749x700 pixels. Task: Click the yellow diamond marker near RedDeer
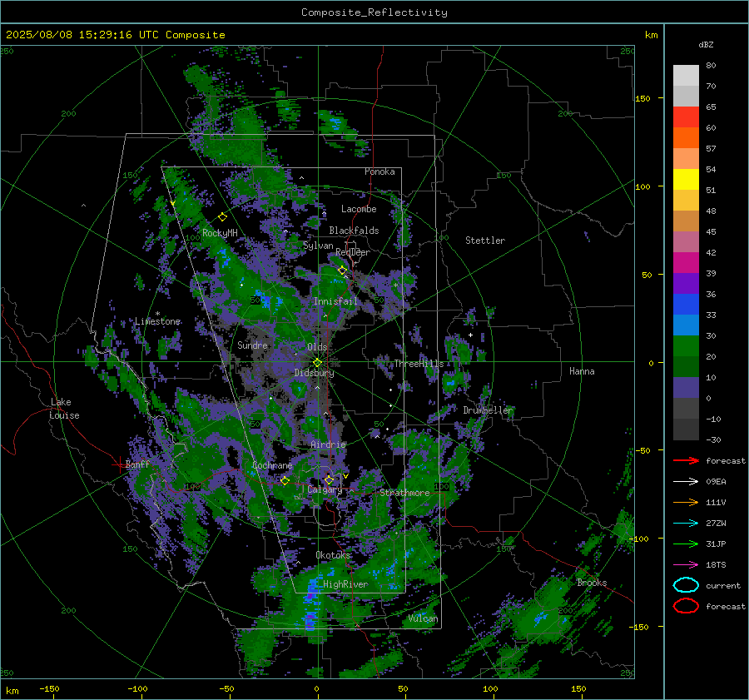pos(342,271)
